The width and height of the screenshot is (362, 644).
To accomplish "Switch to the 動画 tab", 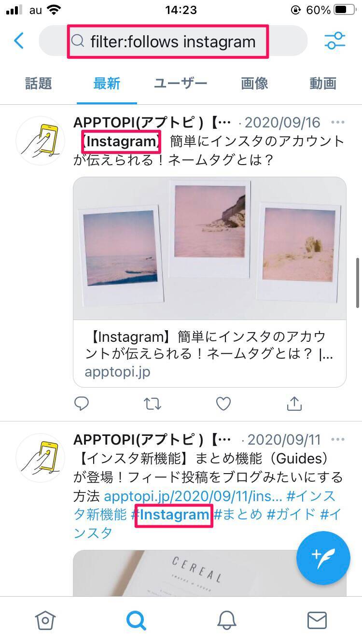I will click(323, 83).
